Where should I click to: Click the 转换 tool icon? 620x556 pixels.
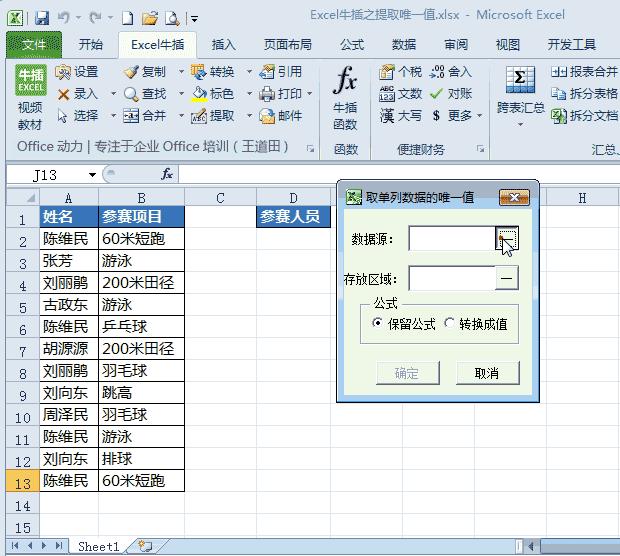click(199, 72)
